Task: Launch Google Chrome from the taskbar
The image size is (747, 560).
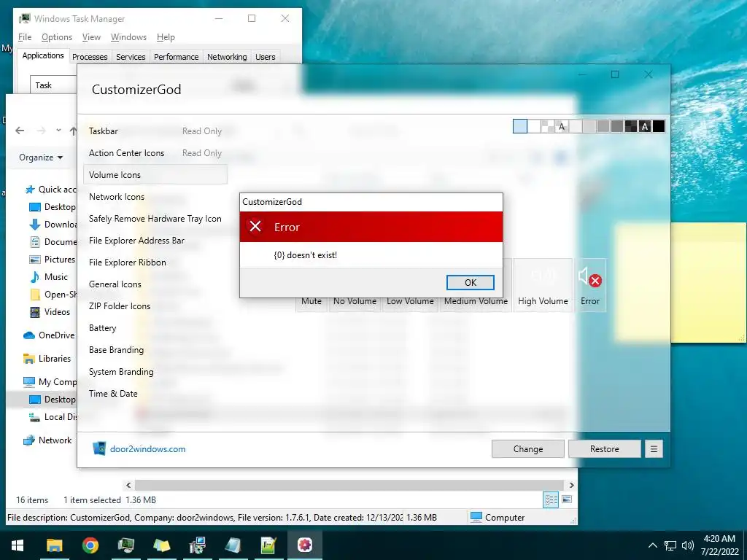Action: pyautogui.click(x=90, y=545)
